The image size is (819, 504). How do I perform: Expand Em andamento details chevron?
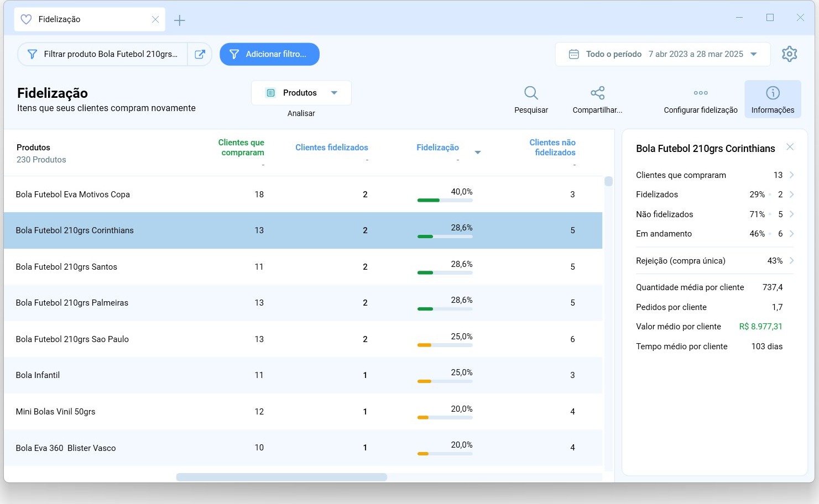pyautogui.click(x=792, y=234)
